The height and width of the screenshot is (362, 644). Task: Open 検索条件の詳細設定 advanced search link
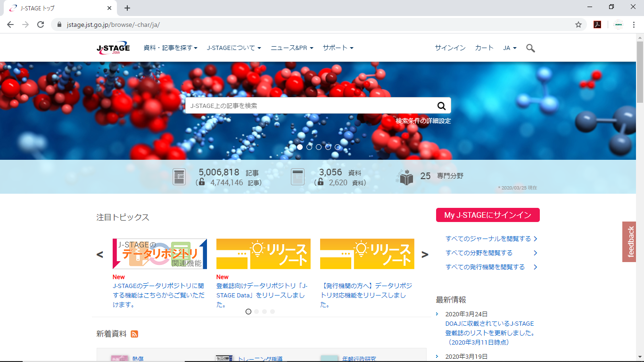tap(423, 121)
